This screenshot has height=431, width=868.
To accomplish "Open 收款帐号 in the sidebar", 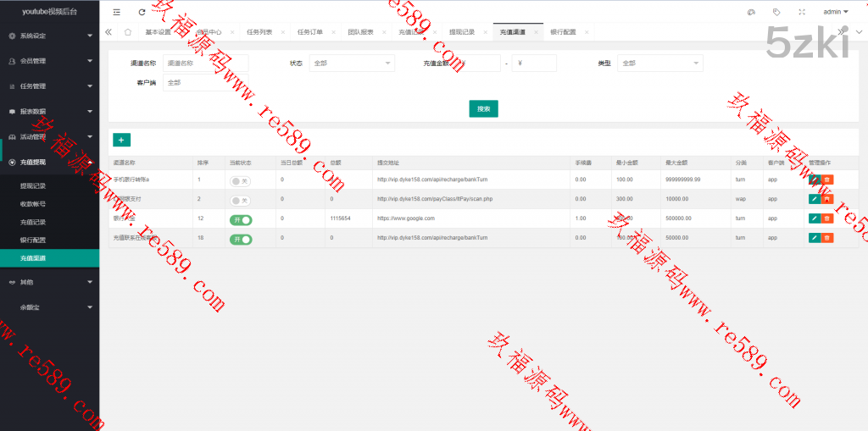I will click(x=33, y=204).
